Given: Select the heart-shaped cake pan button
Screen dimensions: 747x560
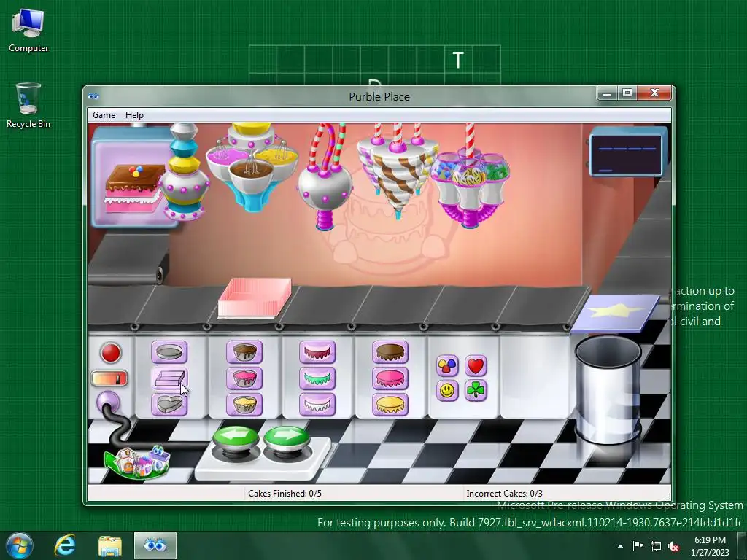Looking at the screenshot, I should [x=169, y=405].
